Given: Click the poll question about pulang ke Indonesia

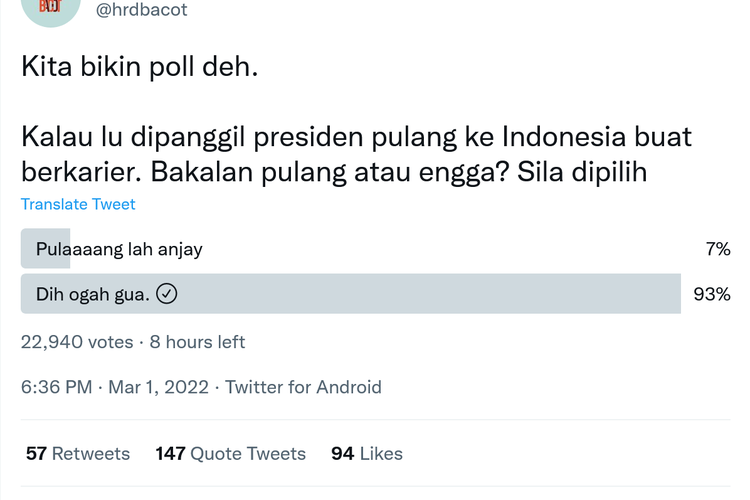Looking at the screenshot, I should tap(356, 153).
